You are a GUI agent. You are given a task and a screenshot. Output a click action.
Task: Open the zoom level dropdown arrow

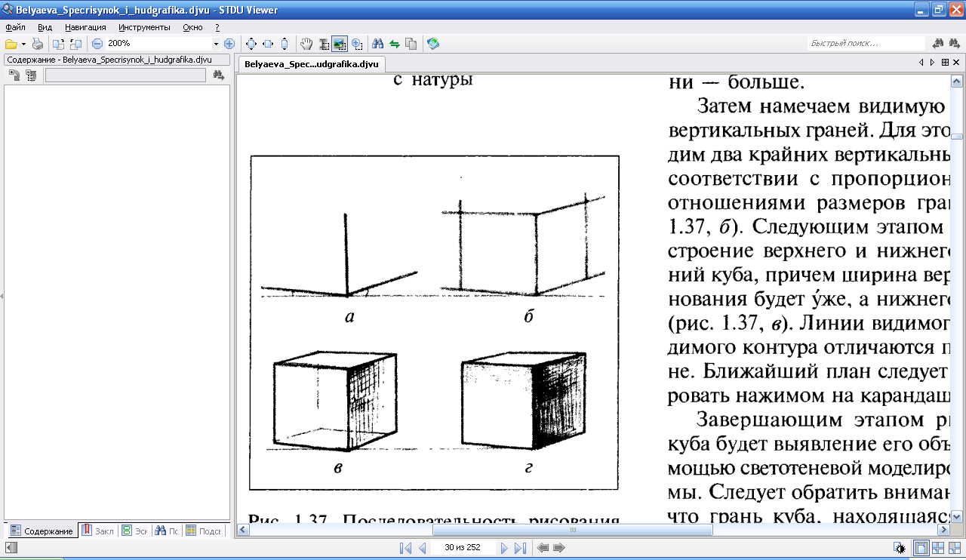tap(216, 44)
